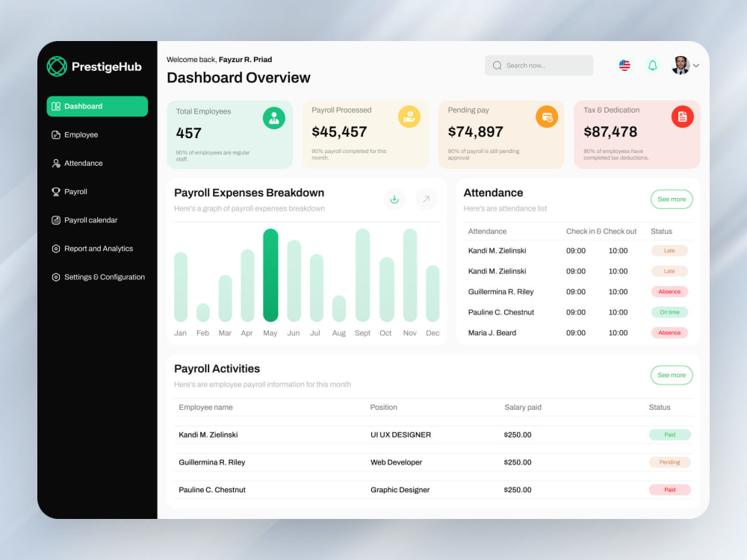This screenshot has width=747, height=560.
Task: Click See more in Payroll Activities panel
Action: pos(672,376)
